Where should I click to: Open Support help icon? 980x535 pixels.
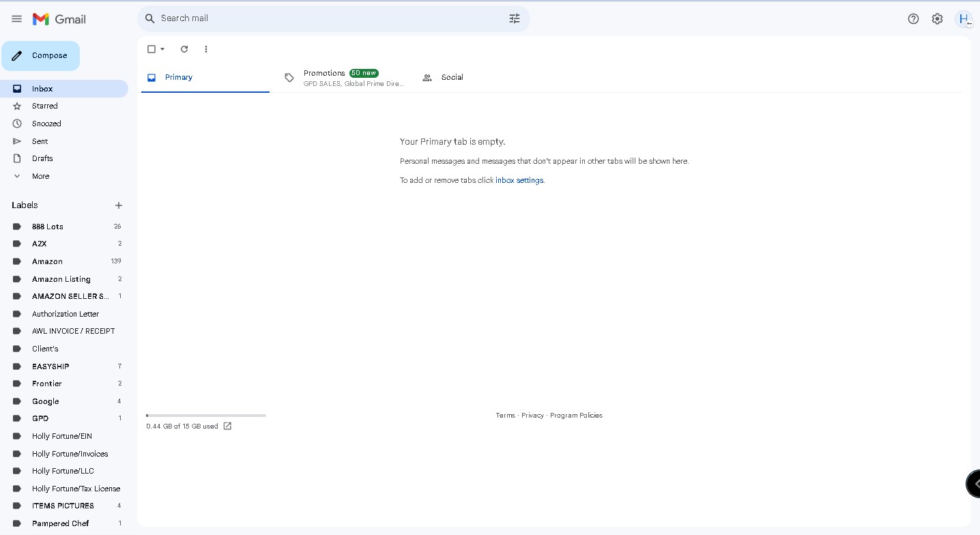pyautogui.click(x=913, y=19)
